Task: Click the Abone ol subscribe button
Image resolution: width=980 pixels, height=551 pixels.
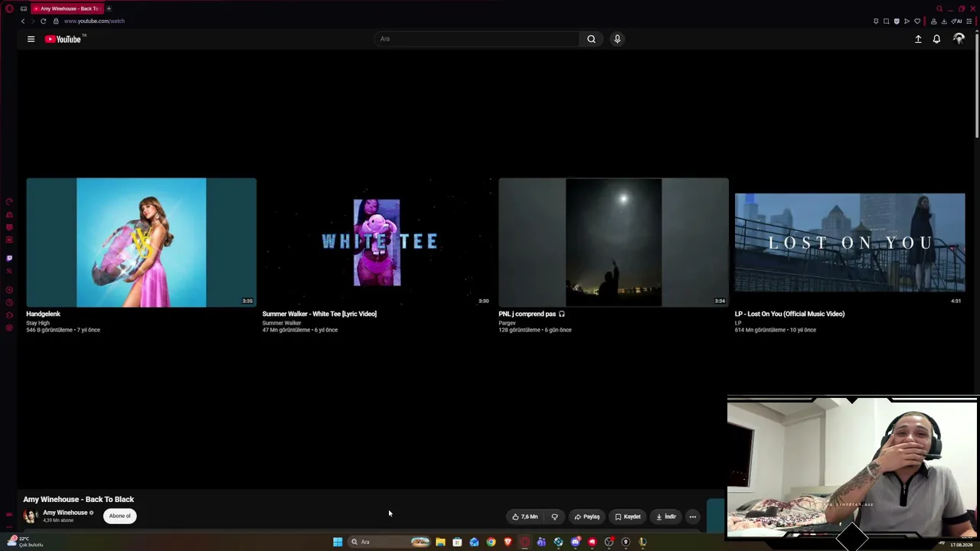Action: [119, 516]
